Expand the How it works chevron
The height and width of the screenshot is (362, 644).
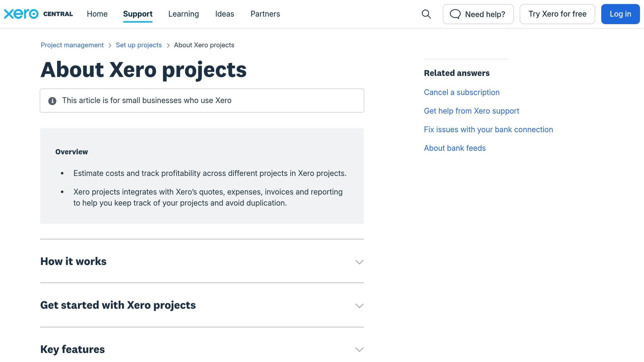359,262
